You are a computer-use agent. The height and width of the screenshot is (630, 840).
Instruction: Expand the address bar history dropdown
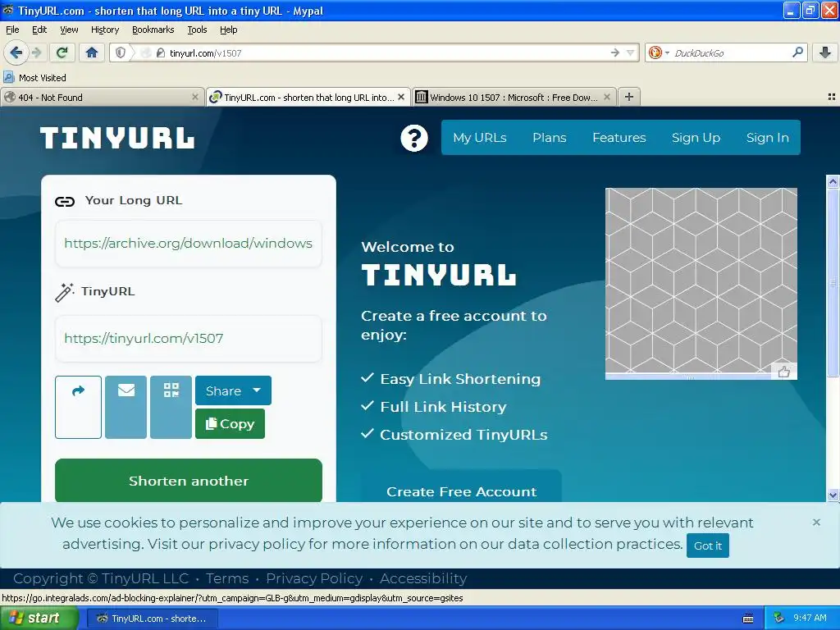(x=631, y=52)
